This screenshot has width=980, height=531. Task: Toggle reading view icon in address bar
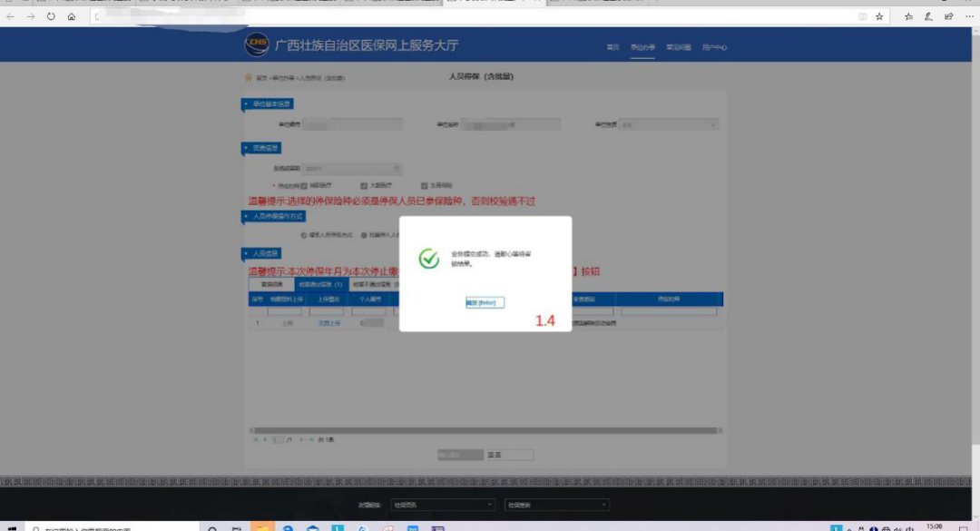863,17
